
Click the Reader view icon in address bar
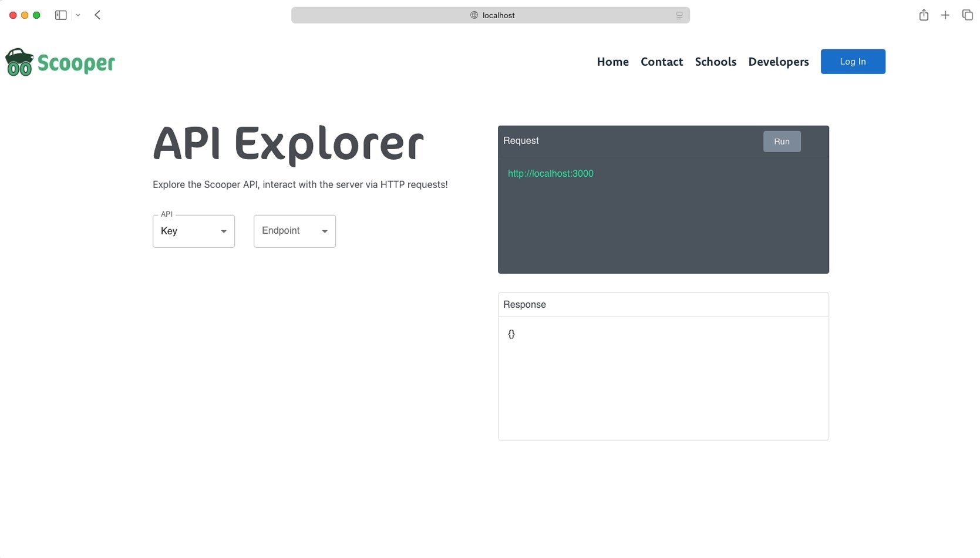pos(679,15)
